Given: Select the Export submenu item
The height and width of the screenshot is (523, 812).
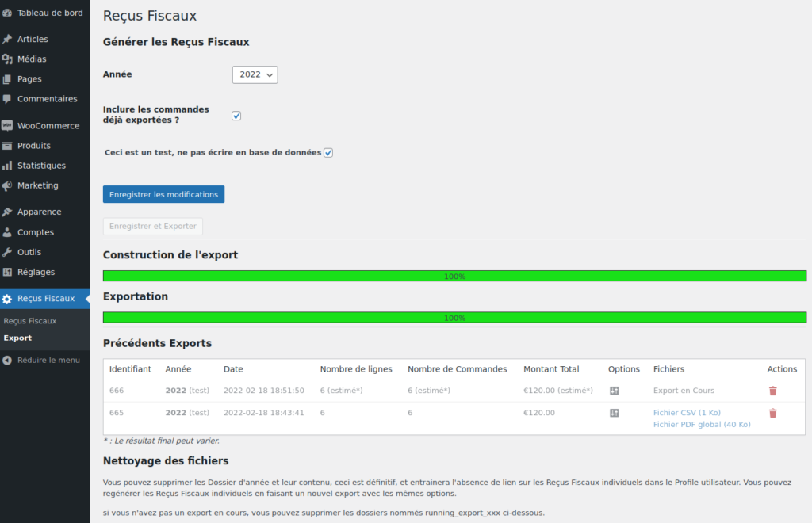Looking at the screenshot, I should [x=17, y=338].
